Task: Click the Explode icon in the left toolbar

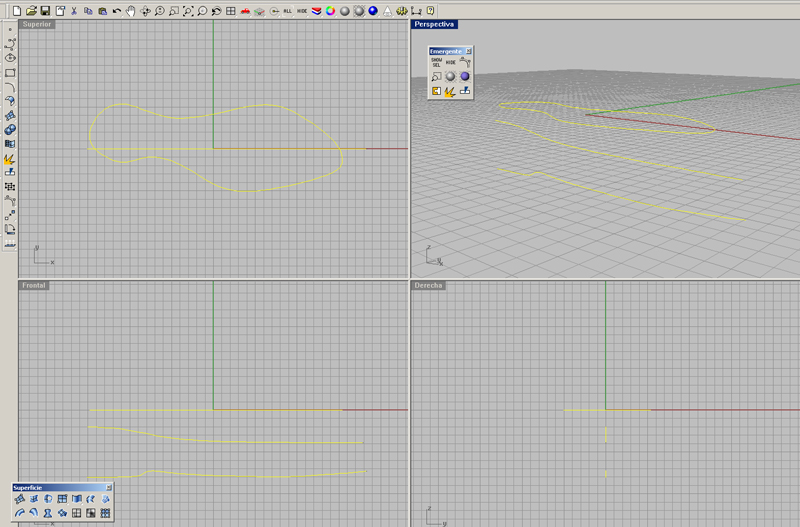Action: (10, 159)
